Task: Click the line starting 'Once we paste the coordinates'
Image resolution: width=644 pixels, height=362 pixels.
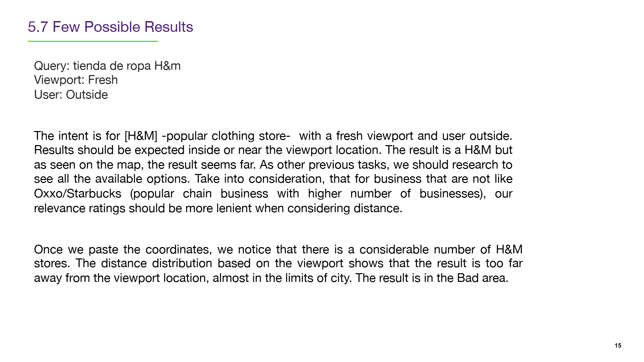Action: 278,250
